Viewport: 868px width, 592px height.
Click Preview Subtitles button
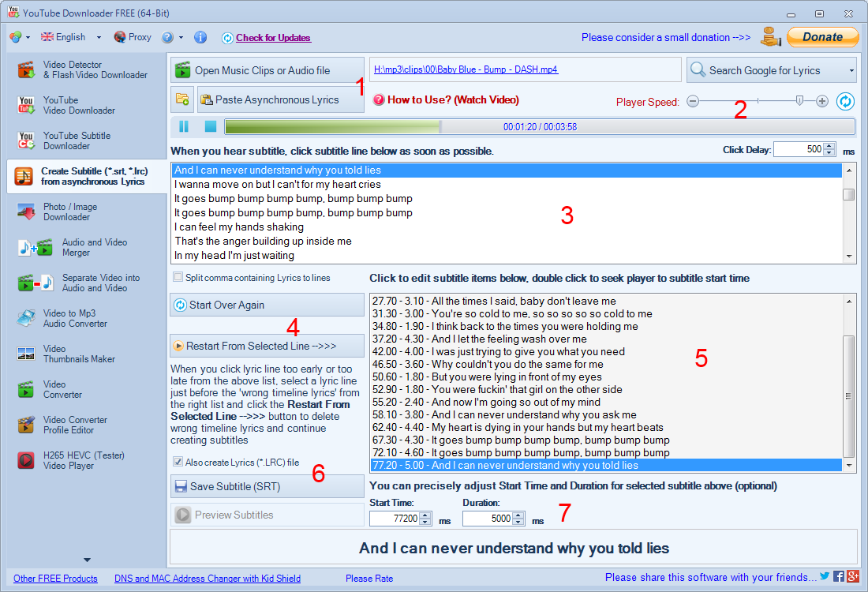268,515
